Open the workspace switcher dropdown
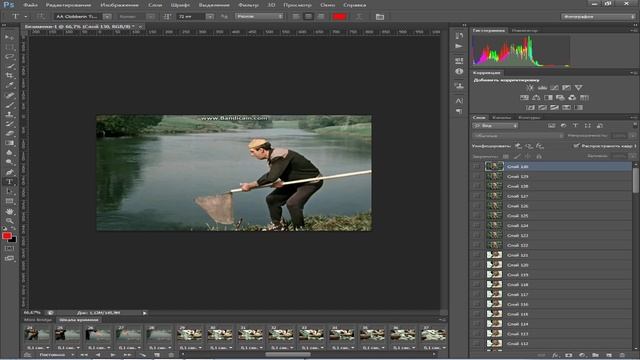This screenshot has height=360, width=640. 598,17
